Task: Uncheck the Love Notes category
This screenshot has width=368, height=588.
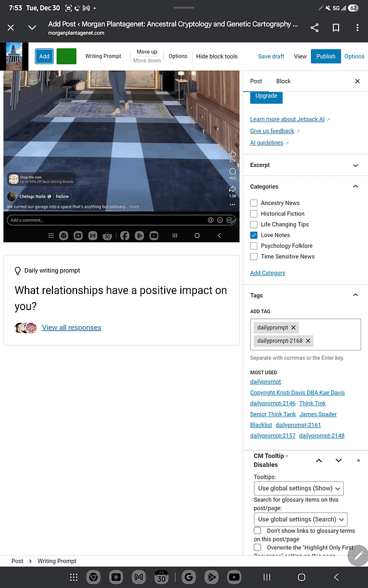Action: click(254, 235)
